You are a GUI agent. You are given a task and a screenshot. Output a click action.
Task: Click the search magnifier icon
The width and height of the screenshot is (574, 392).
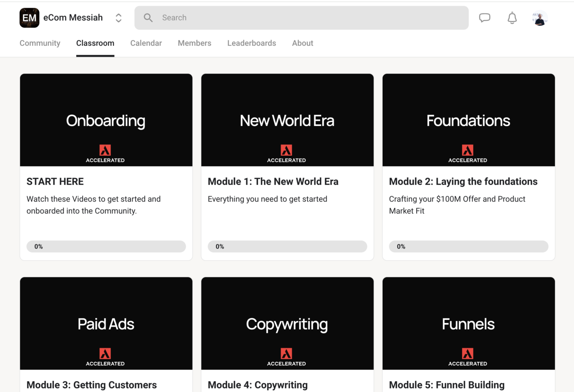[x=148, y=18]
